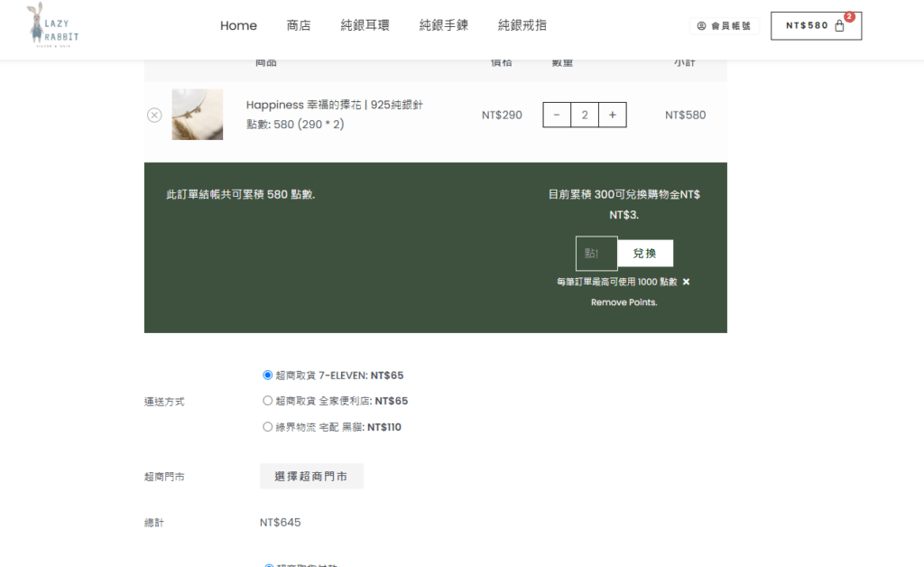Screen dimensions: 924x567
Task: Go to the Home menu item
Action: [x=238, y=25]
